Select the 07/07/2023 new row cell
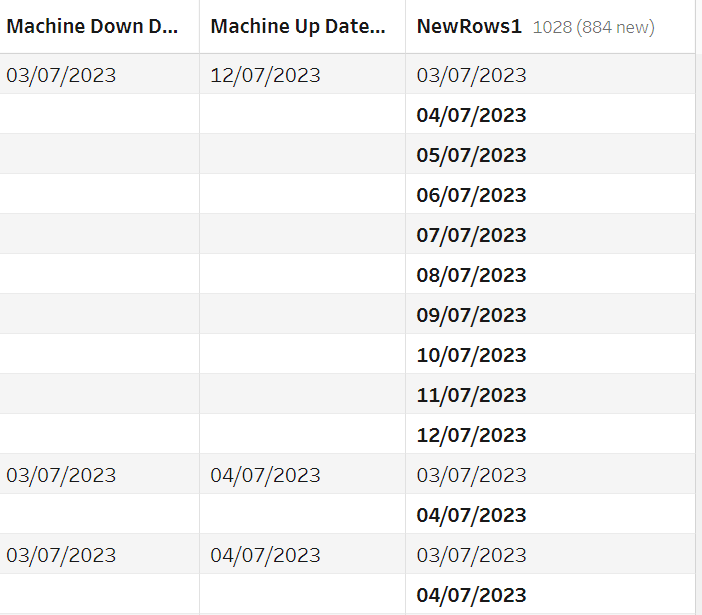 [x=471, y=235]
